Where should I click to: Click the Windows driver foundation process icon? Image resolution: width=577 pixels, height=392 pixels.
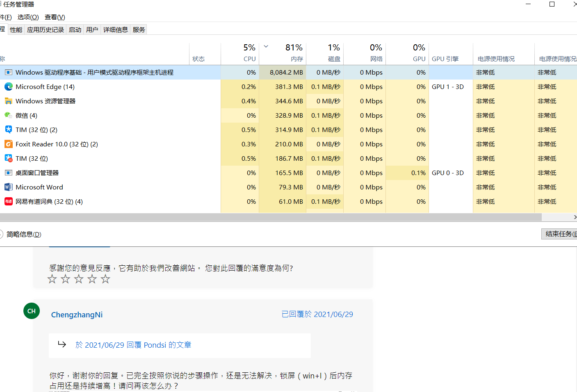(x=8, y=73)
